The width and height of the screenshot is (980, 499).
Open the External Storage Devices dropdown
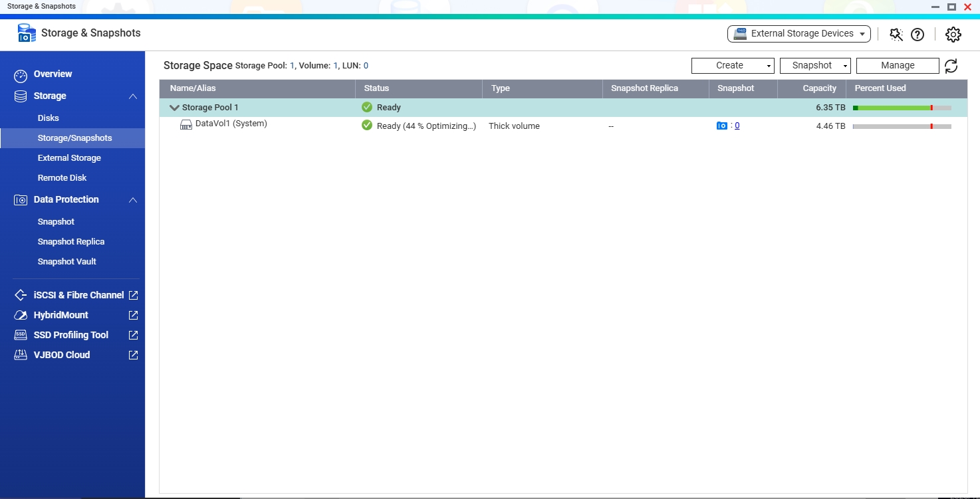tap(798, 34)
